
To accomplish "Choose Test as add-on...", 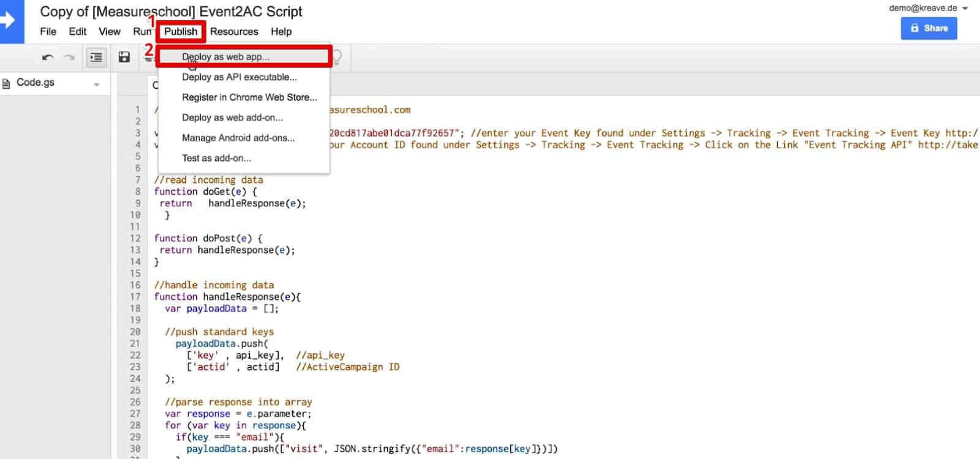I will click(x=244, y=158).
